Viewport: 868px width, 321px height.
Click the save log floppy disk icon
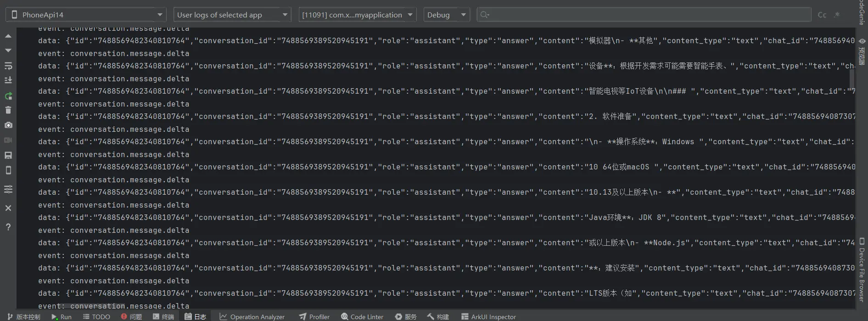8,155
